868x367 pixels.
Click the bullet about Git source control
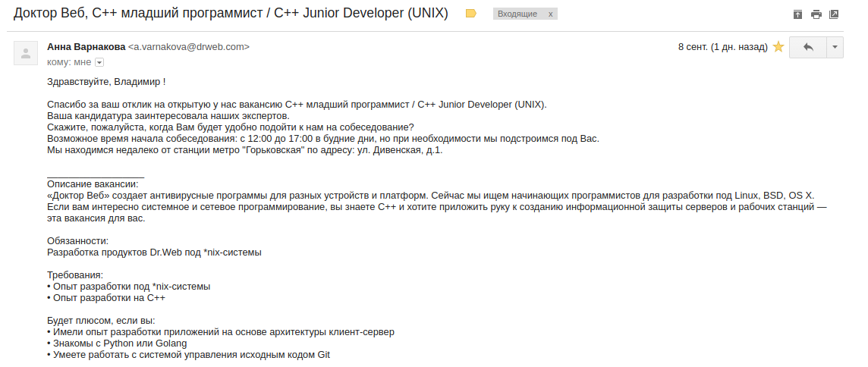(x=189, y=355)
